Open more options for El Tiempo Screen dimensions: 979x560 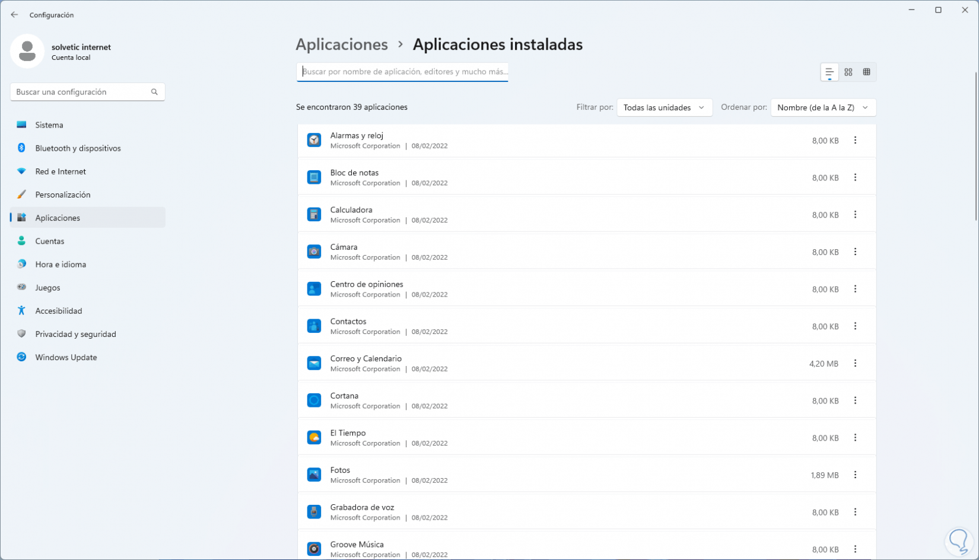[x=855, y=438]
